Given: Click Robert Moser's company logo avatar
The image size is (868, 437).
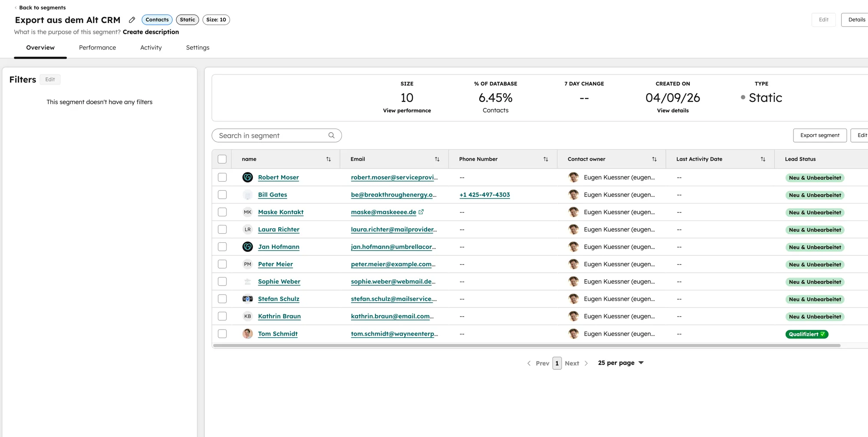Looking at the screenshot, I should pyautogui.click(x=247, y=177).
